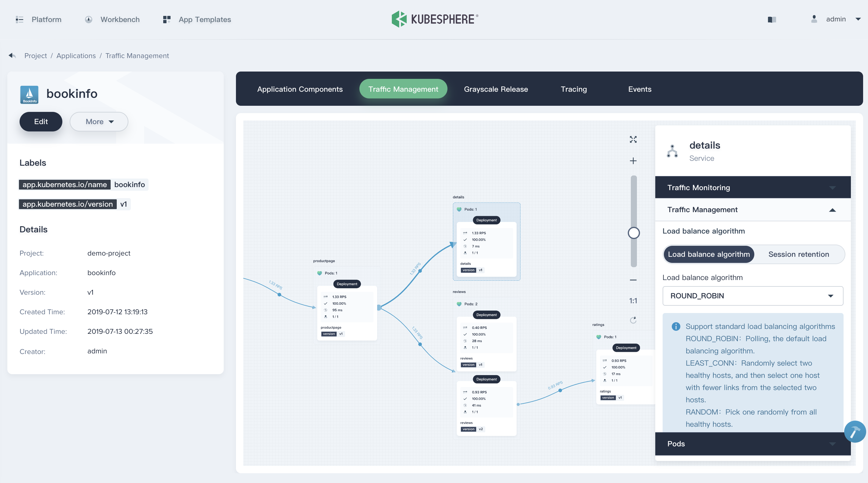The width and height of the screenshot is (868, 483).
Task: Zoom out with the minus icon
Action: tap(633, 280)
